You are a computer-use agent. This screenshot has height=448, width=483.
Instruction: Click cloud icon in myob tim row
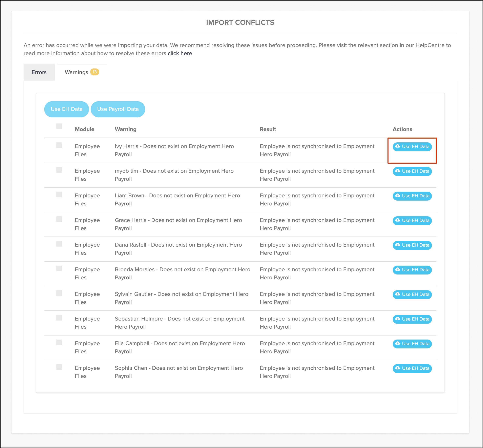click(397, 171)
